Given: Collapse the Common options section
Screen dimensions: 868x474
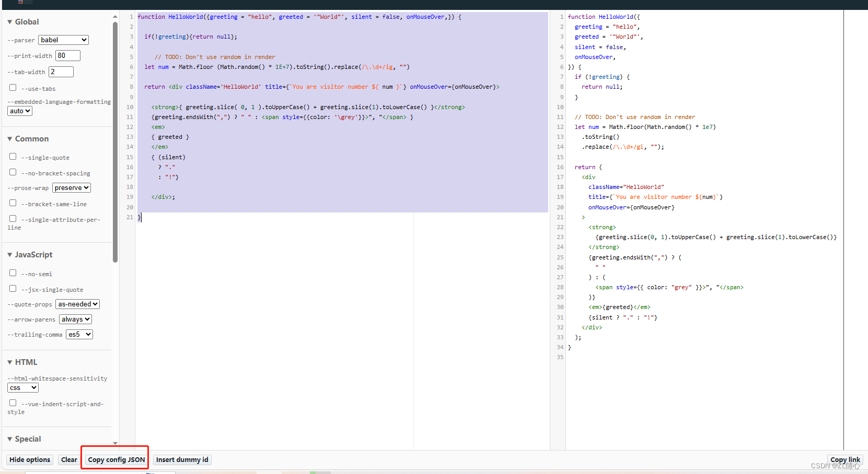Looking at the screenshot, I should click(x=28, y=139).
